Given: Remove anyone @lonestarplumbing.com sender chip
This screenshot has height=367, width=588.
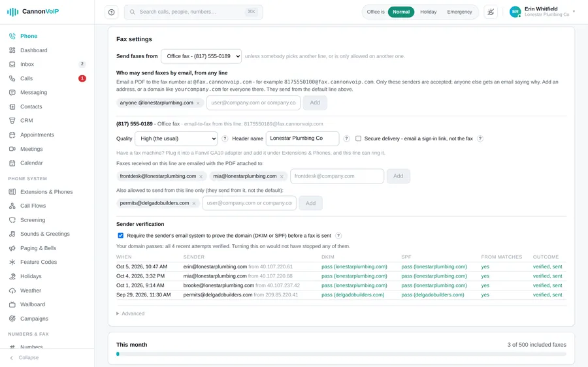Looking at the screenshot, I should 198,103.
